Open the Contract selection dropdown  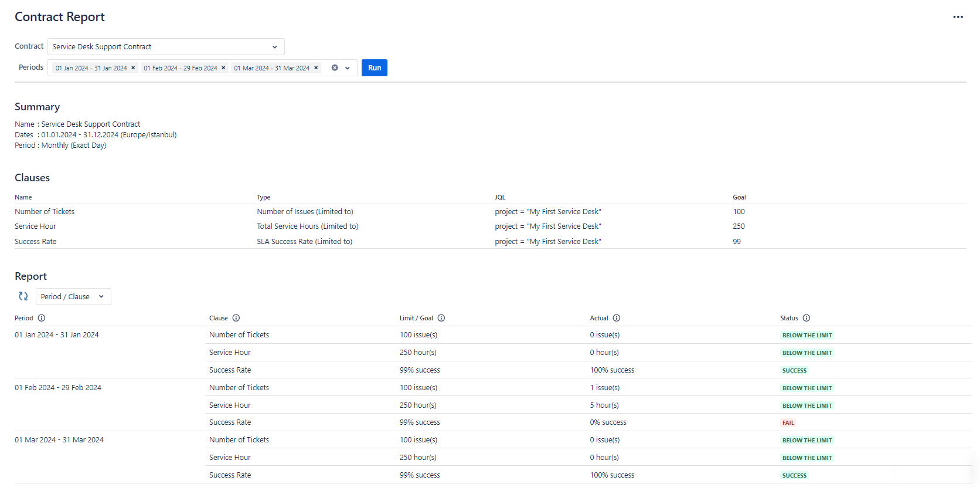click(166, 47)
